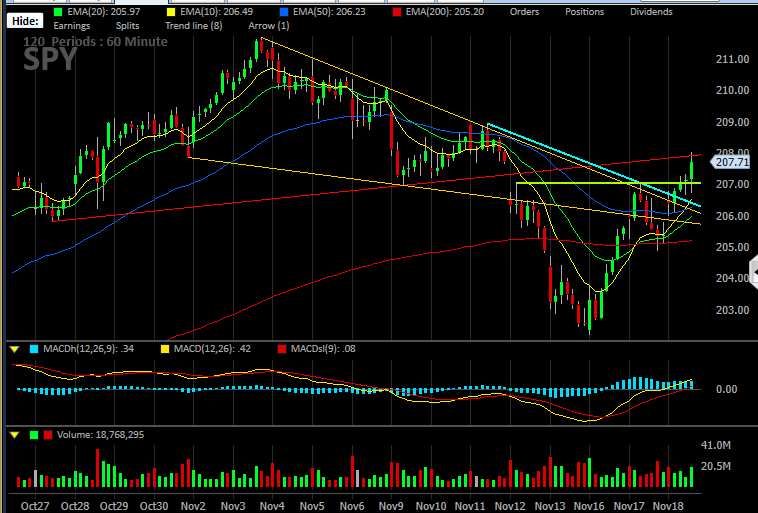
Task: Click the Nov17 date label
Action: 629,506
